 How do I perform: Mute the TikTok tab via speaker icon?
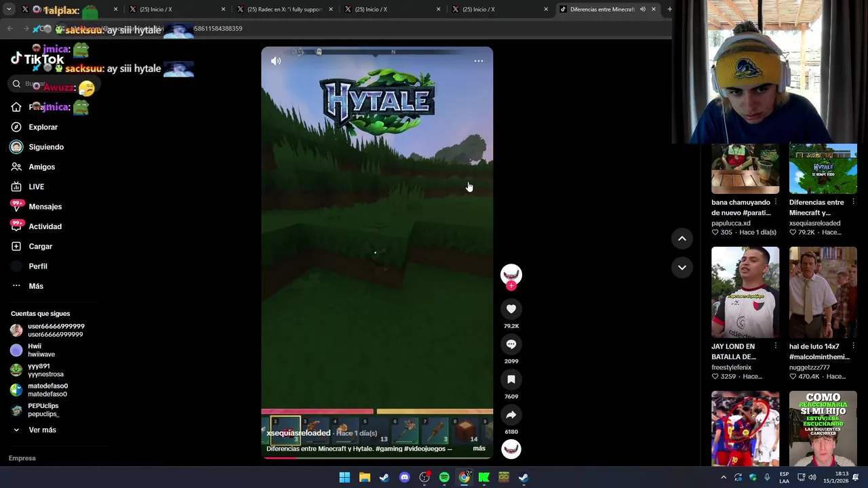point(642,9)
